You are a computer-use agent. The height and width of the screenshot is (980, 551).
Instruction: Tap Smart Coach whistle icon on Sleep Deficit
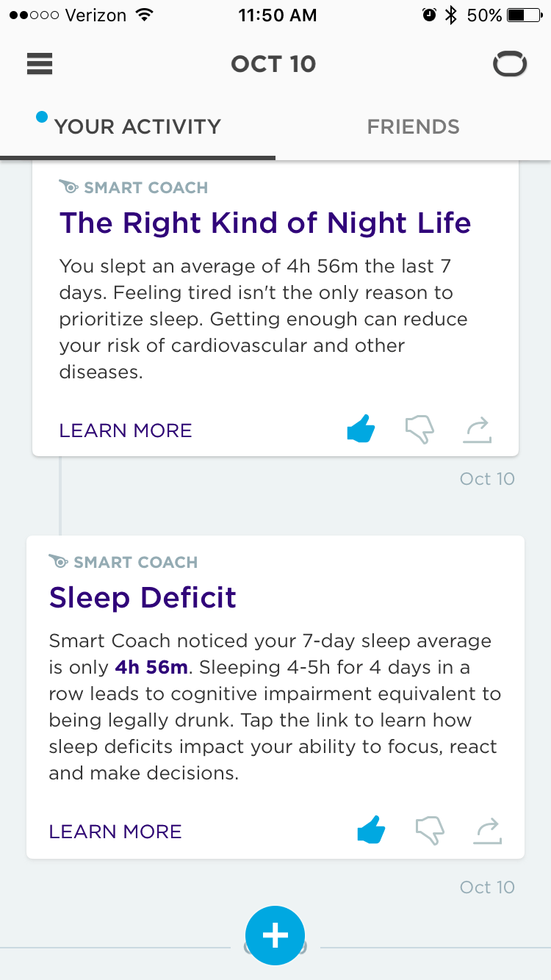[59, 562]
